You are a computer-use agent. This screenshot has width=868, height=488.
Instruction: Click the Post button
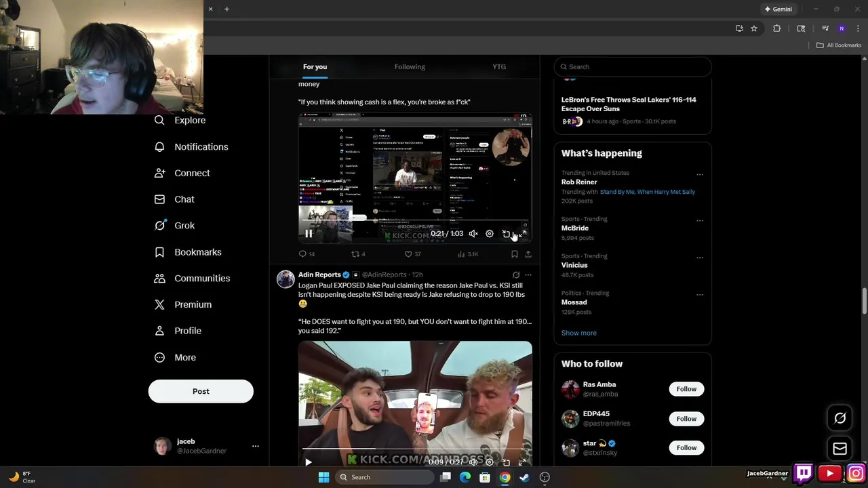201,391
